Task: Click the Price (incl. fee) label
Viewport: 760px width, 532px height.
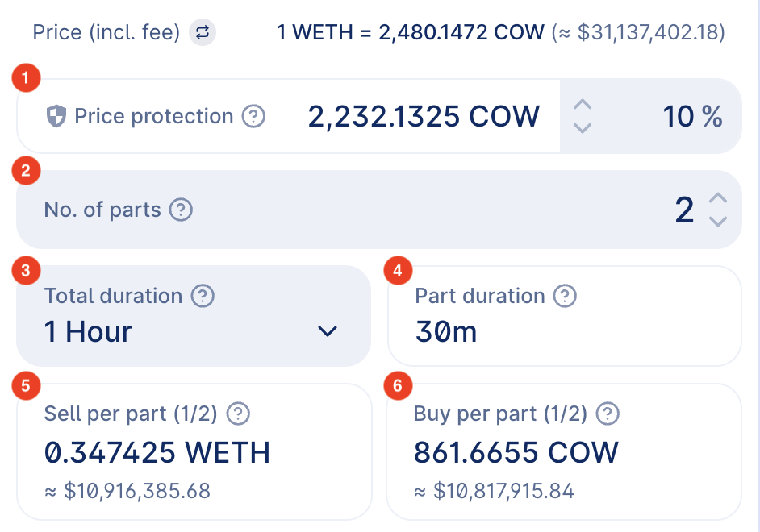Action: click(x=106, y=33)
